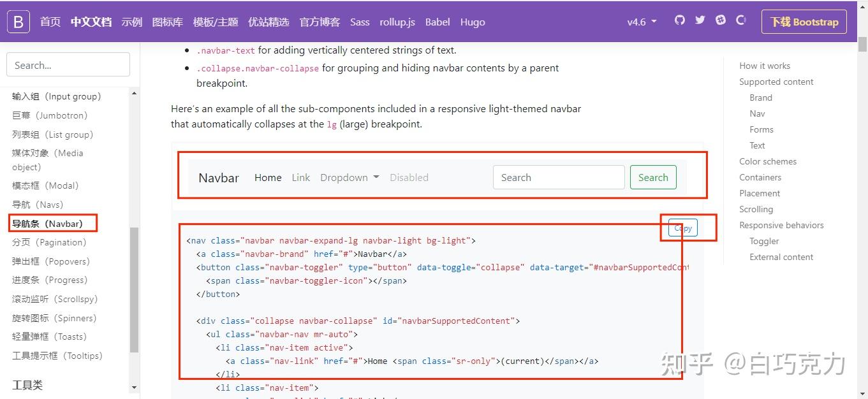This screenshot has width=868, height=399.
Task: Select the Sass menu item
Action: coord(359,21)
